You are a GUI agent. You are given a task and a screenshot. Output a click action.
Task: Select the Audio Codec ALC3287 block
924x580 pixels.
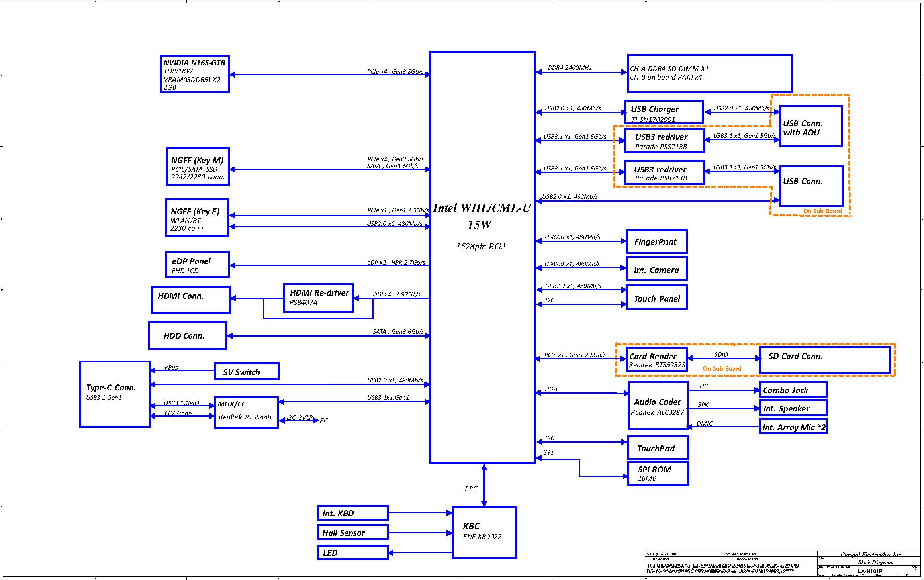click(x=658, y=406)
